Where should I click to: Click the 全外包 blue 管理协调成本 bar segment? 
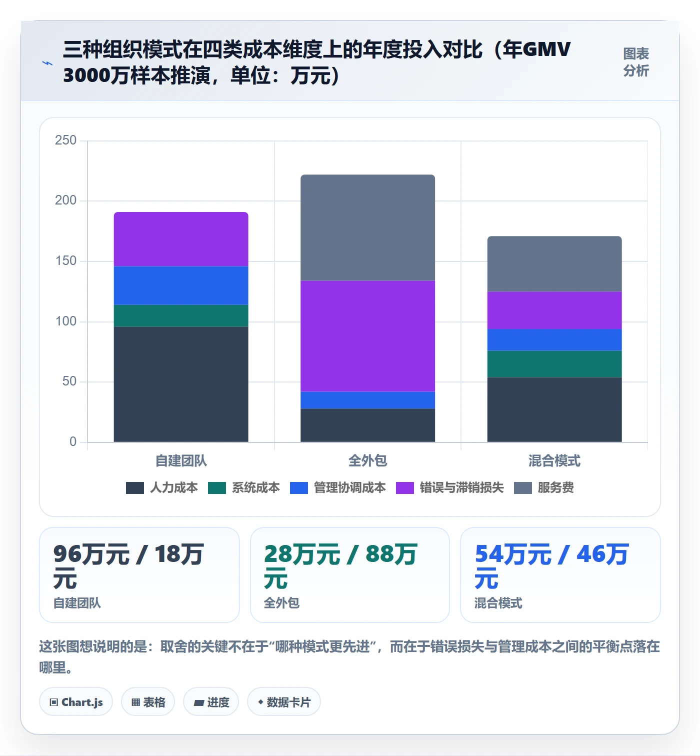tap(367, 400)
